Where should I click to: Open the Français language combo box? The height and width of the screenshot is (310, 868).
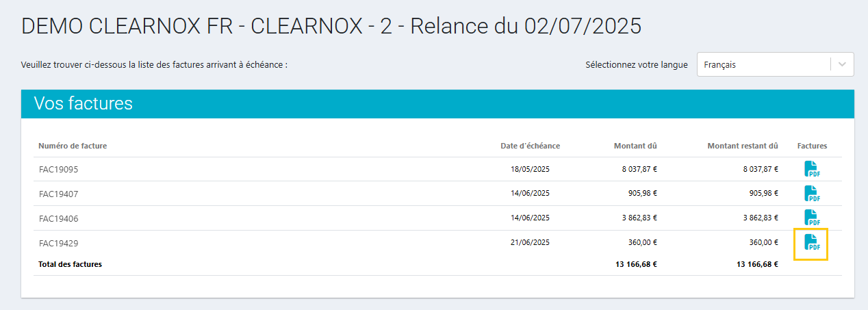click(x=763, y=65)
